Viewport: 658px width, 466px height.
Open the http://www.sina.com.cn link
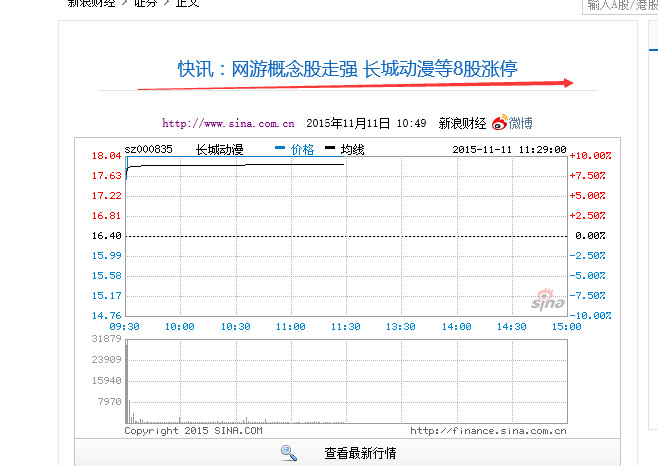click(228, 123)
